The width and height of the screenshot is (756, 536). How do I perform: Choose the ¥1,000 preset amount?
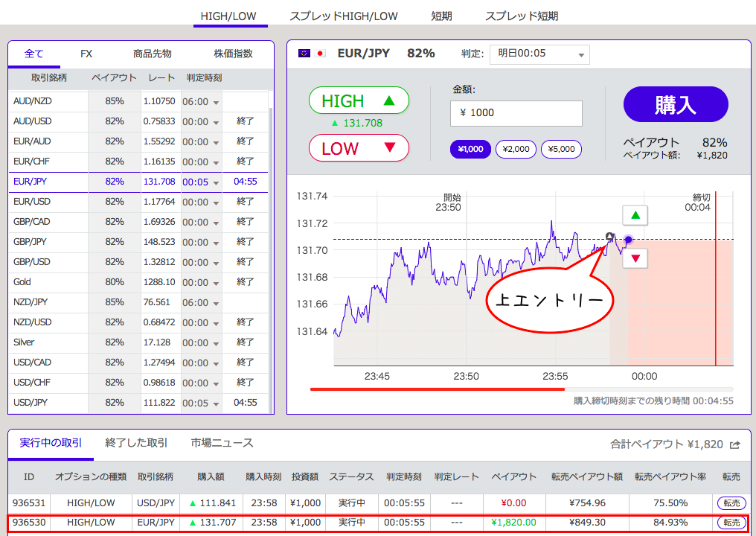[470, 149]
